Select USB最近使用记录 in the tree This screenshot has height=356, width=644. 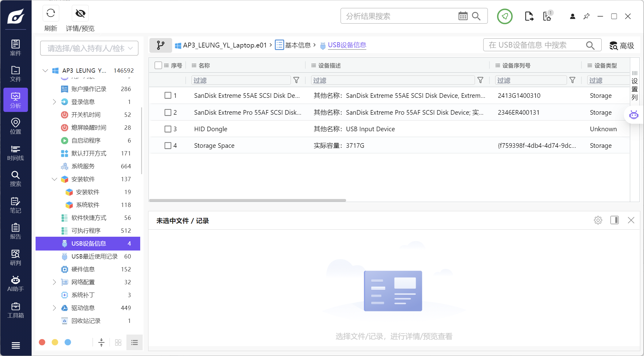(94, 256)
